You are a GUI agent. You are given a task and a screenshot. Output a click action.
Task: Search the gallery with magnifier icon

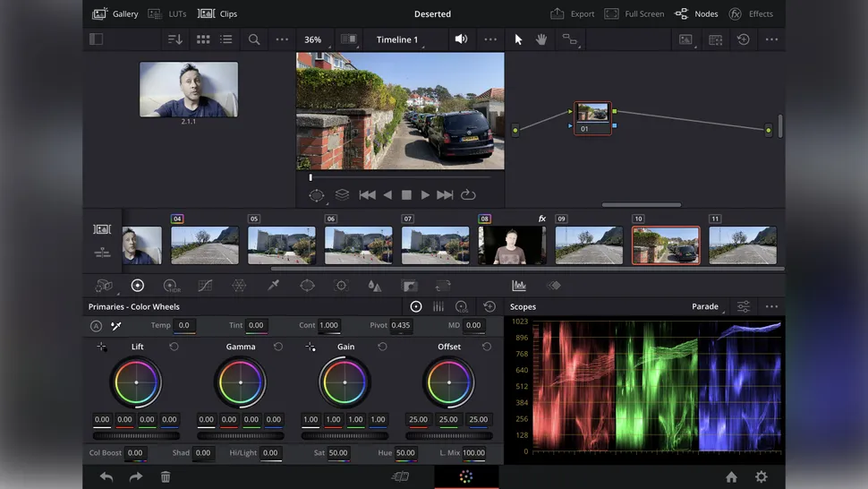click(254, 39)
